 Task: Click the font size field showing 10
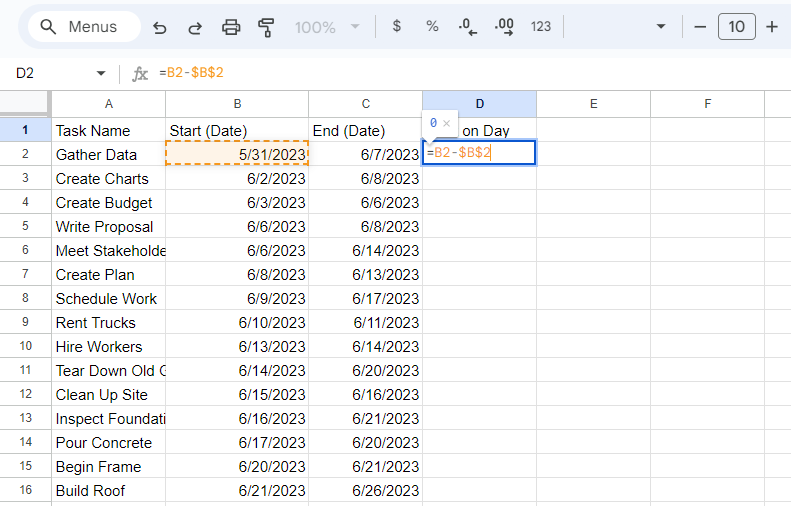[737, 27]
